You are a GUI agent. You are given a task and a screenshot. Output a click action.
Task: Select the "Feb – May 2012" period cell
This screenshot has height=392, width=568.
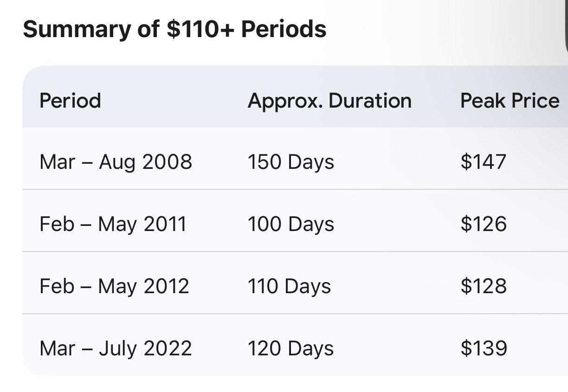(x=114, y=286)
